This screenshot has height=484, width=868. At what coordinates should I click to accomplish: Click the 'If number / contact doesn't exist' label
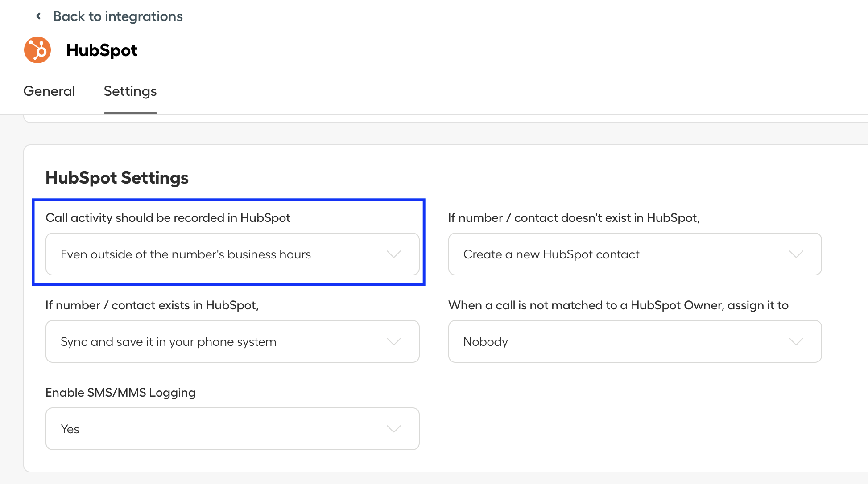(x=574, y=218)
